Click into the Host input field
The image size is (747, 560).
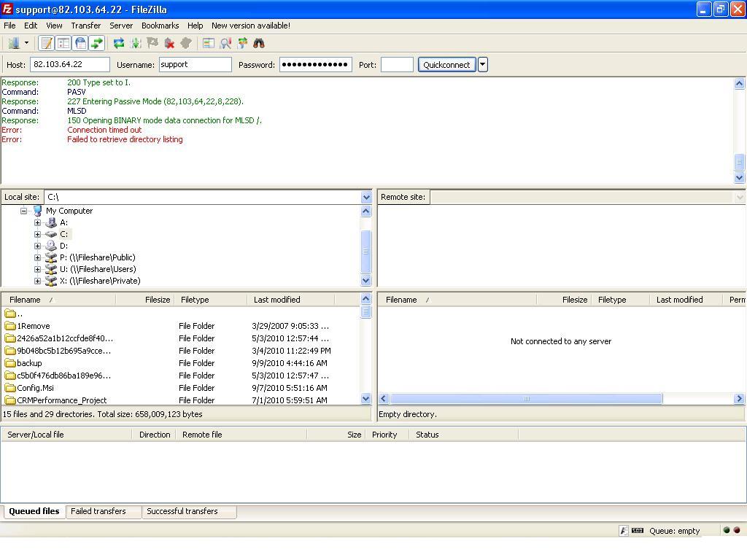69,65
